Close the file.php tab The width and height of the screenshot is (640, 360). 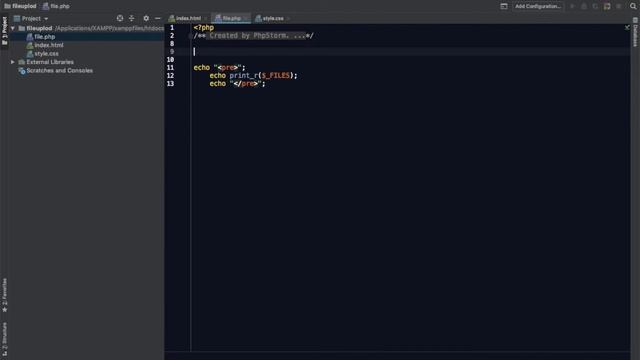pos(245,18)
